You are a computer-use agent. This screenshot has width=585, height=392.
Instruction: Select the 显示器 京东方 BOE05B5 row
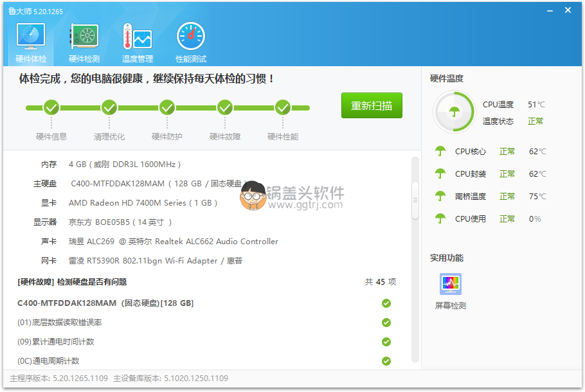pos(103,222)
